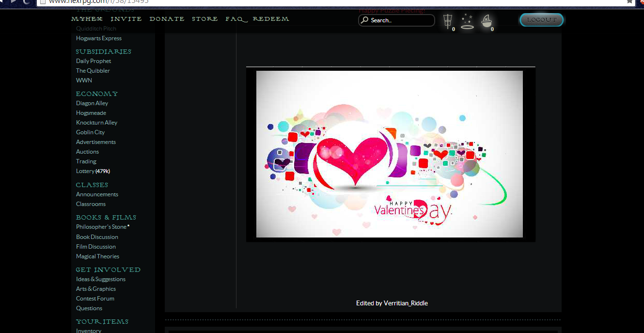Click the Subsidiaries section heading
This screenshot has width=644, height=333.
point(104,51)
